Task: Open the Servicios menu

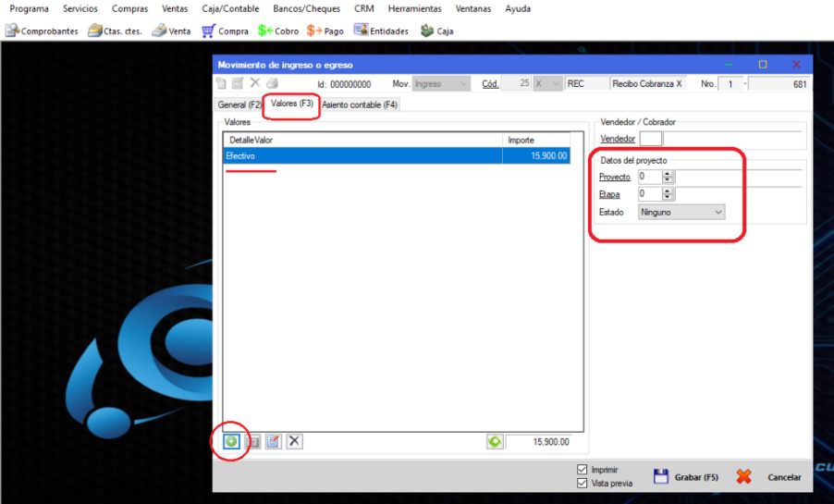Action: point(80,8)
